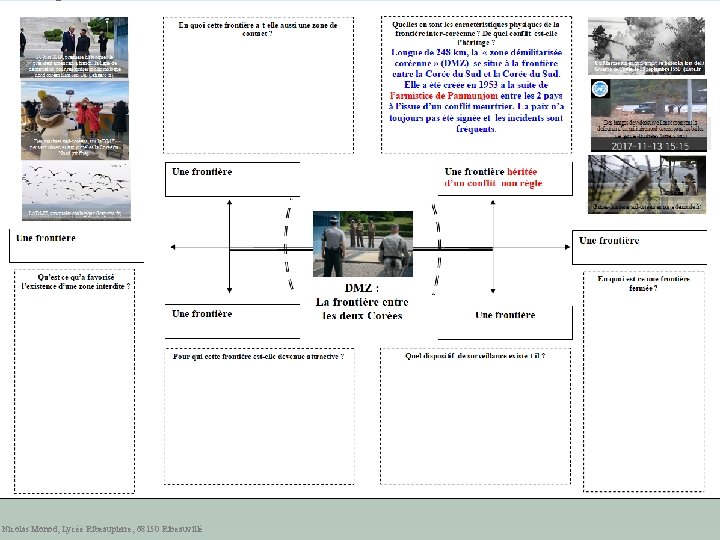Click 'Une frontière' label below the zone de contact box
The height and width of the screenshot is (540, 720).
click(x=202, y=172)
